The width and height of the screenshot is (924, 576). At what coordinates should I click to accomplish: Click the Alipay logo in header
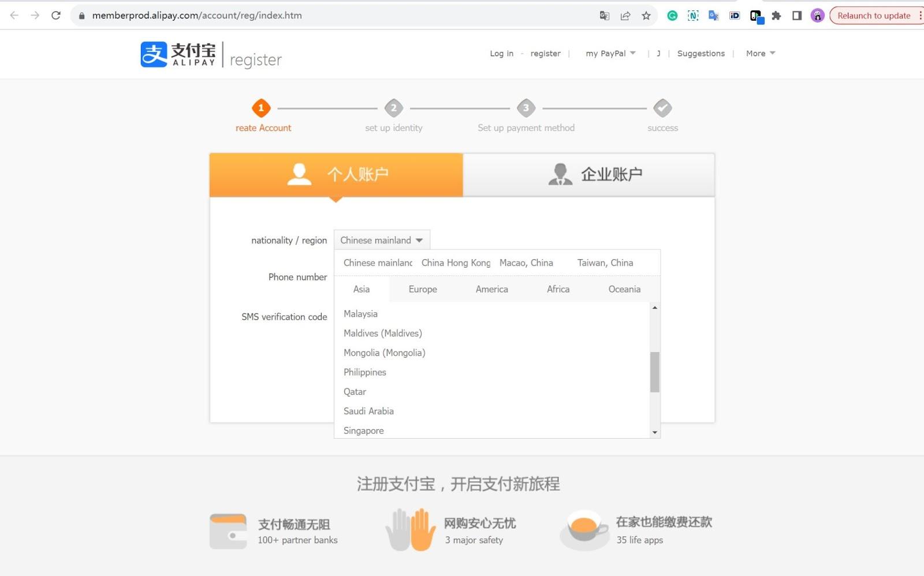178,54
